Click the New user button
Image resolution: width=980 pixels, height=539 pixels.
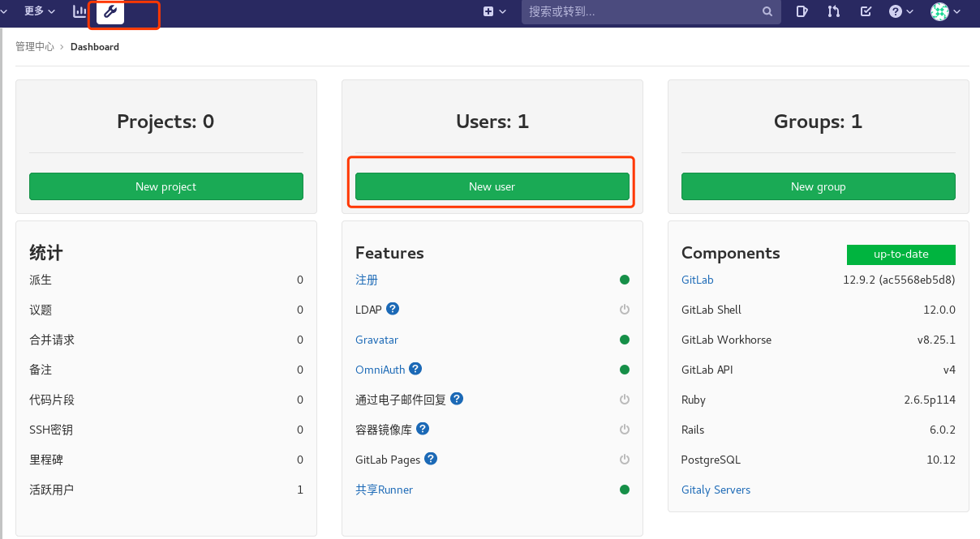[x=492, y=186]
